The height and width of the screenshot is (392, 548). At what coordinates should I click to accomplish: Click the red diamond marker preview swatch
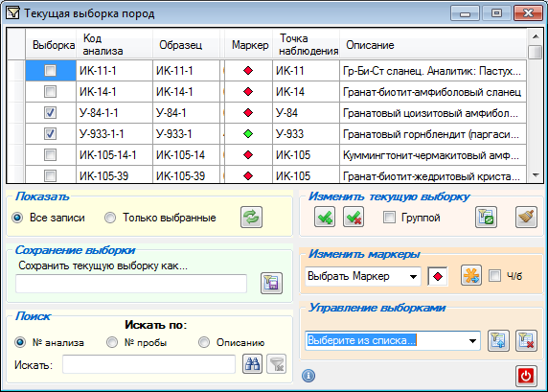pyautogui.click(x=438, y=276)
